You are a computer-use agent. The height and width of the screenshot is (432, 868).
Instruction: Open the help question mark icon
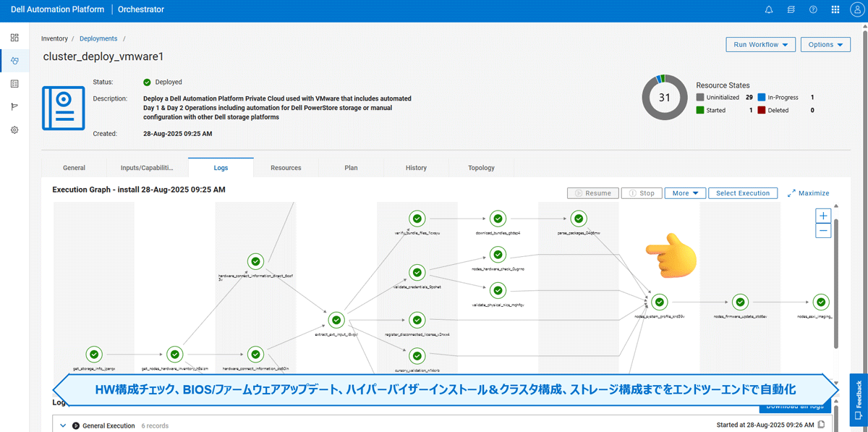click(813, 10)
